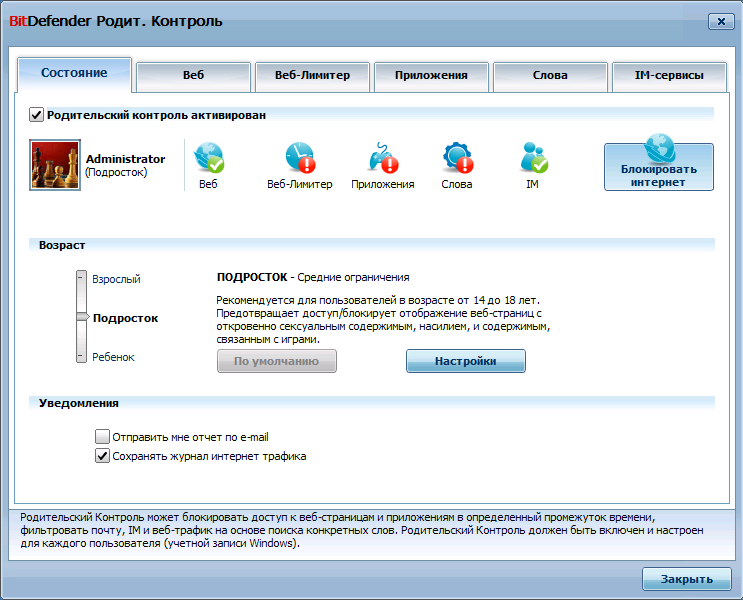Open the Приложения gamepad icon

pyautogui.click(x=383, y=157)
